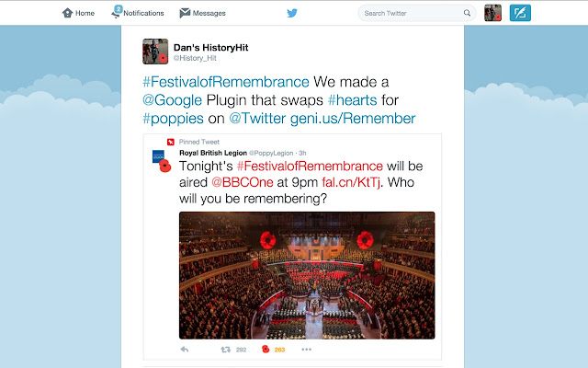The image size is (588, 368).
Task: Reply to the Royal British Legion tweet
Action: coord(184,350)
